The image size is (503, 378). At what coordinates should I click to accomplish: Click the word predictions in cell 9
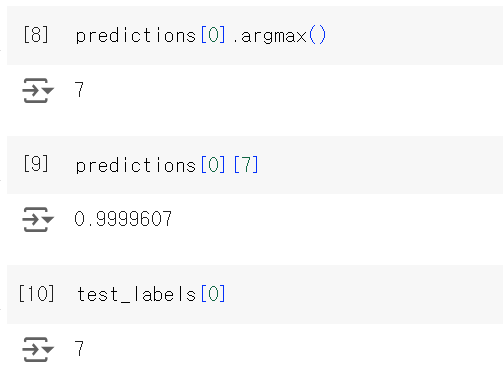pyautogui.click(x=136, y=165)
